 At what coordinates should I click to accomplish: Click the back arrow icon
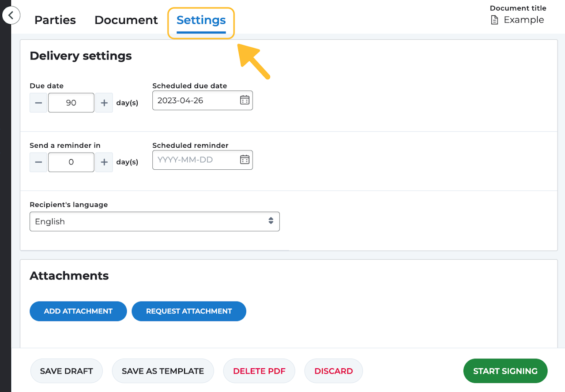[x=11, y=15]
